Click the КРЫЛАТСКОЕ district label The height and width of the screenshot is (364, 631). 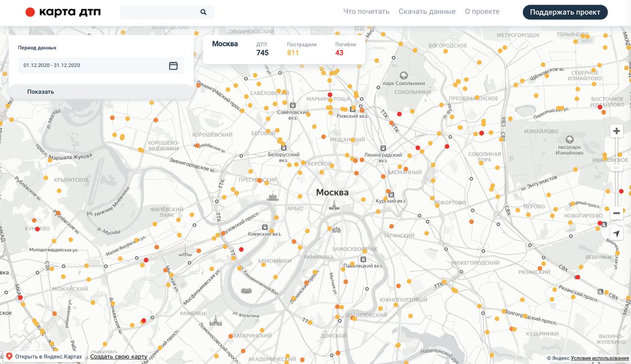point(71,180)
